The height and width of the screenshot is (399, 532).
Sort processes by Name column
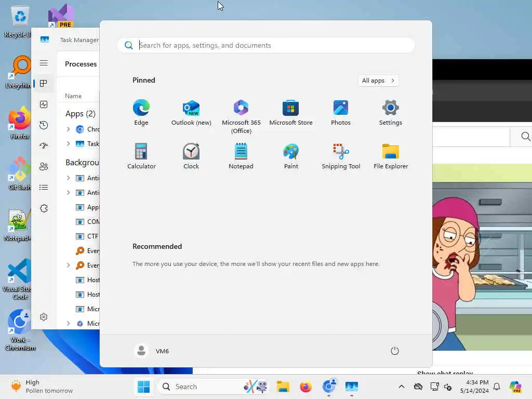click(x=73, y=96)
